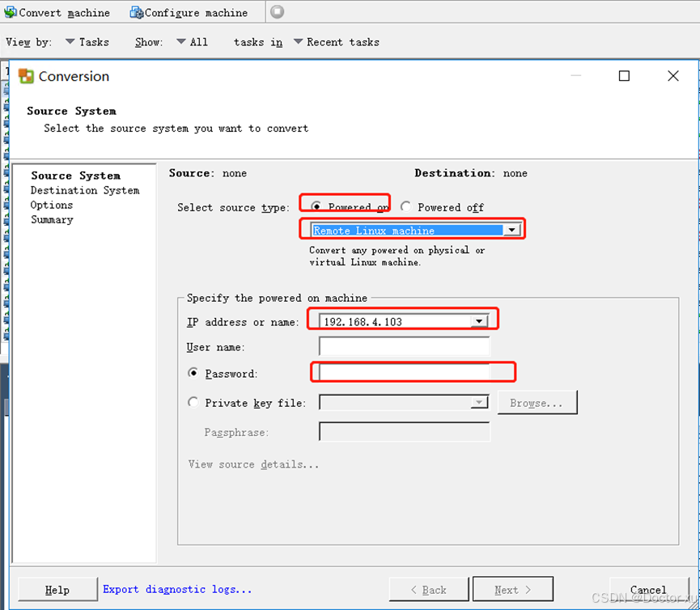Click the Back button
The height and width of the screenshot is (610, 700).
click(429, 590)
